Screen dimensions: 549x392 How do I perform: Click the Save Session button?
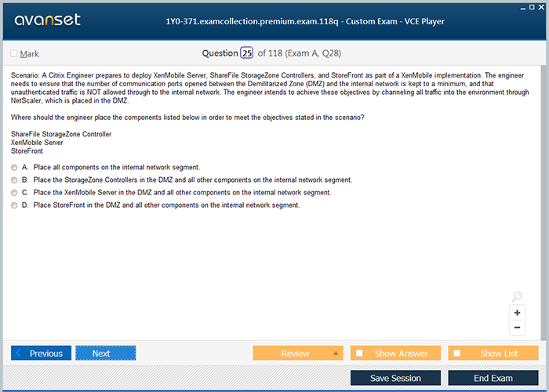[x=395, y=378]
